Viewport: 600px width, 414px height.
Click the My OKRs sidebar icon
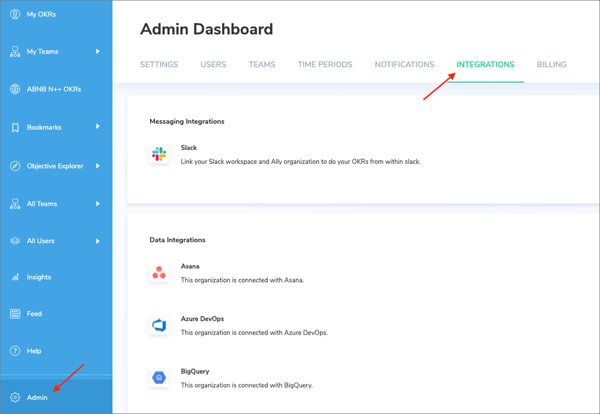point(15,14)
